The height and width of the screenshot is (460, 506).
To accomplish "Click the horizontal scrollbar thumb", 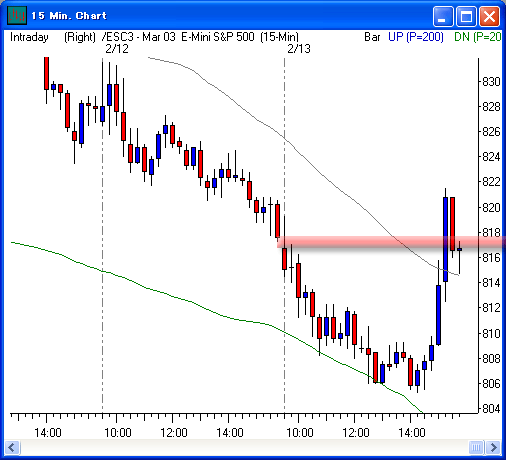I will (x=476, y=447).
